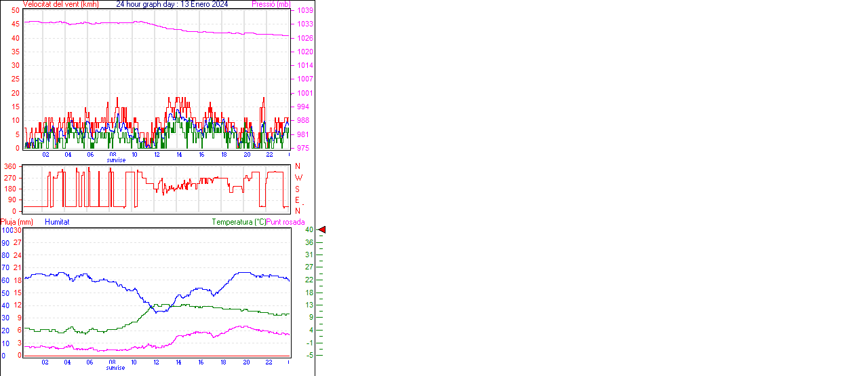The height and width of the screenshot is (376, 868).
Task: Click the 'Humitat' legend label
Action: pyautogui.click(x=57, y=222)
